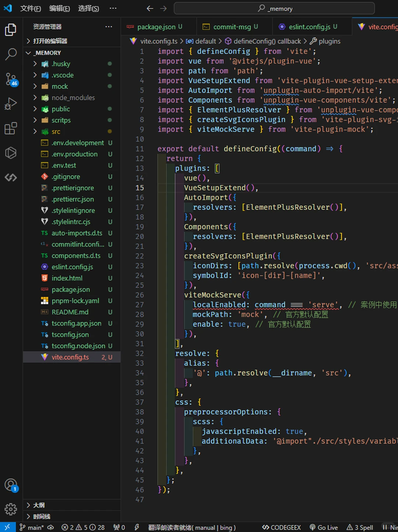The height and width of the screenshot is (532, 398).
Task: Open README.md file
Action: [72, 312]
